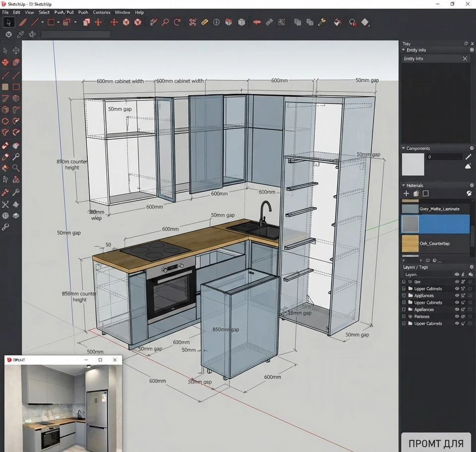The width and height of the screenshot is (476, 452).
Task: Click the plus icon to add a material
Action: [406, 193]
